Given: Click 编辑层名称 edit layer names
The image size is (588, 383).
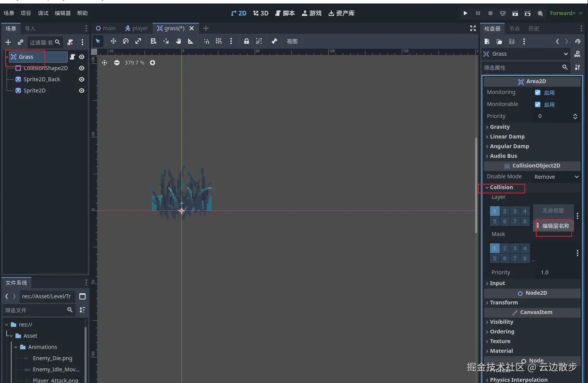Looking at the screenshot, I should 553,226.
